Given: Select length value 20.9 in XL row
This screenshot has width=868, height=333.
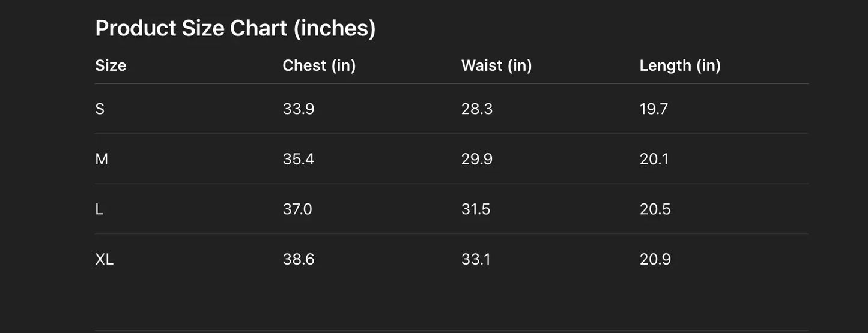Looking at the screenshot, I should [655, 259].
